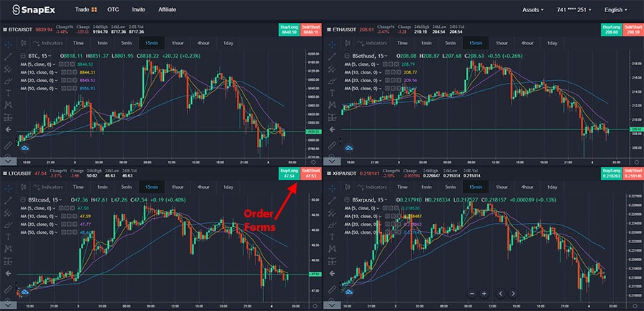Click Sell/Short for XRP/USDT
Screen dimensions: 644x311
[631, 172]
